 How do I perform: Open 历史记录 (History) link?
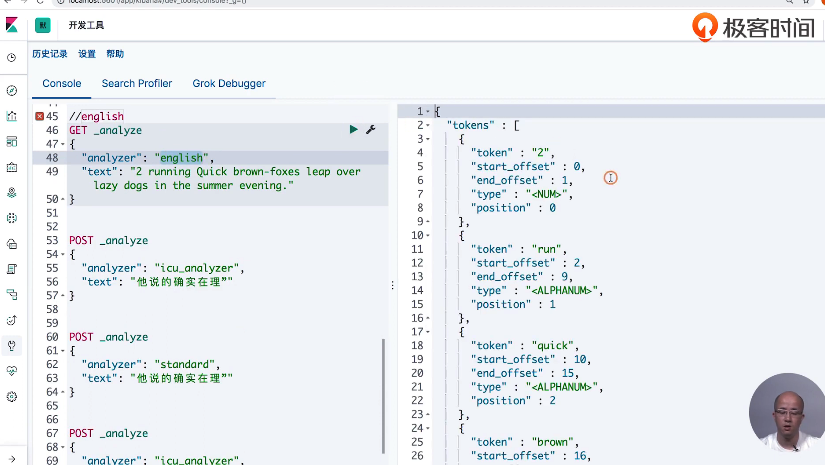(x=50, y=54)
